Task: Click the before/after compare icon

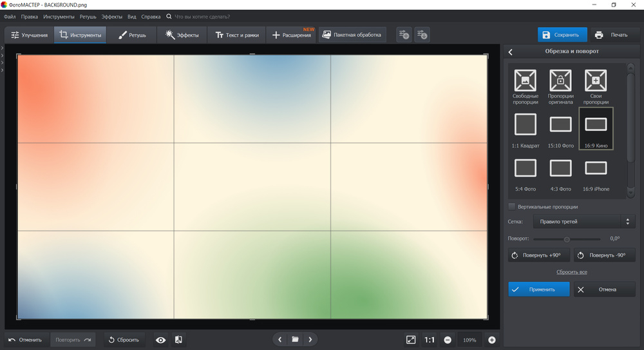Action: (x=178, y=340)
